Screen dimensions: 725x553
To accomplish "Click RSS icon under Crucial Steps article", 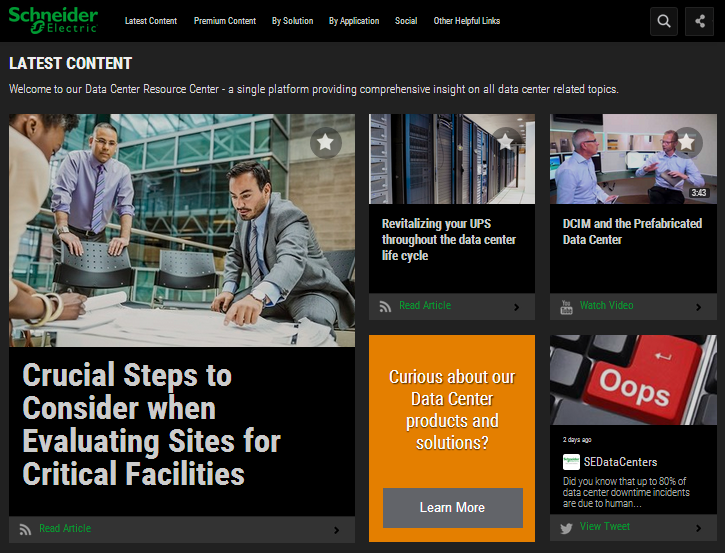I will tap(25, 529).
